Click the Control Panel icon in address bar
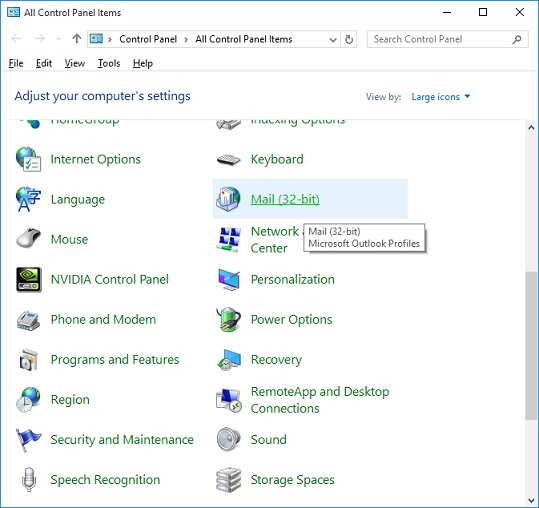This screenshot has width=539, height=508. tap(96, 39)
